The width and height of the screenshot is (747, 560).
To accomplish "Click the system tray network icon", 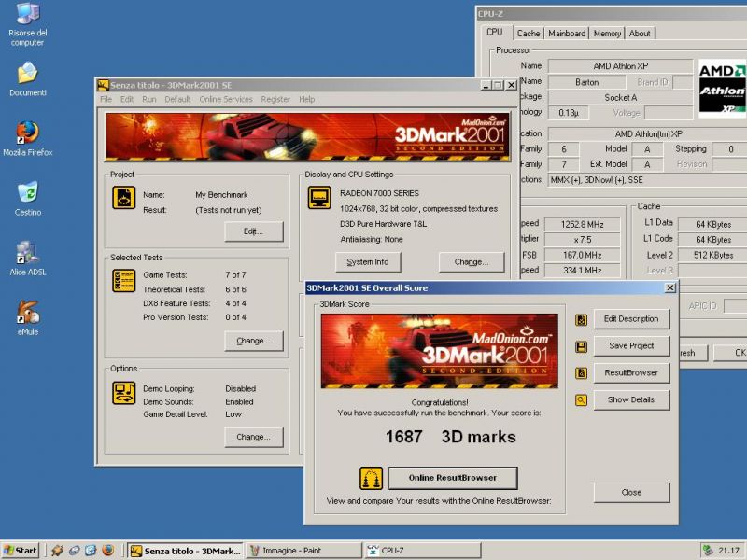I will [x=708, y=551].
